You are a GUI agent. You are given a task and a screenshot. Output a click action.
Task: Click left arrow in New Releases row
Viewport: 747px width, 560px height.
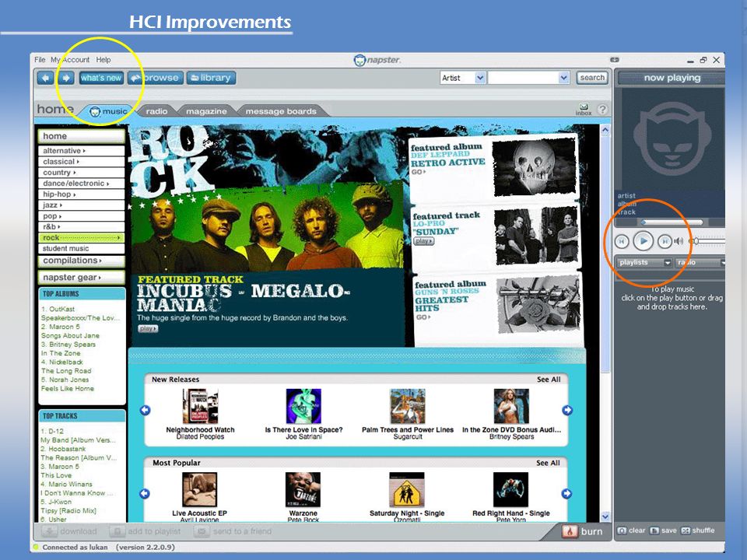(x=146, y=410)
